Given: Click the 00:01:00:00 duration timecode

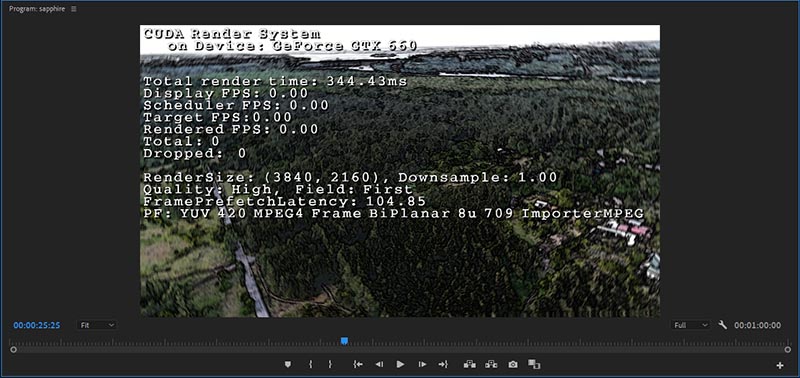Looking at the screenshot, I should (x=757, y=325).
